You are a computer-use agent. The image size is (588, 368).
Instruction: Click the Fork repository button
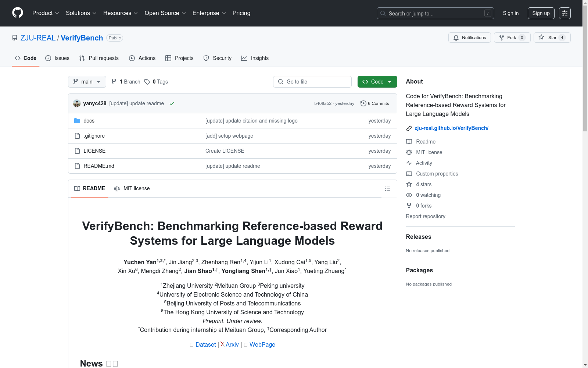pyautogui.click(x=512, y=38)
